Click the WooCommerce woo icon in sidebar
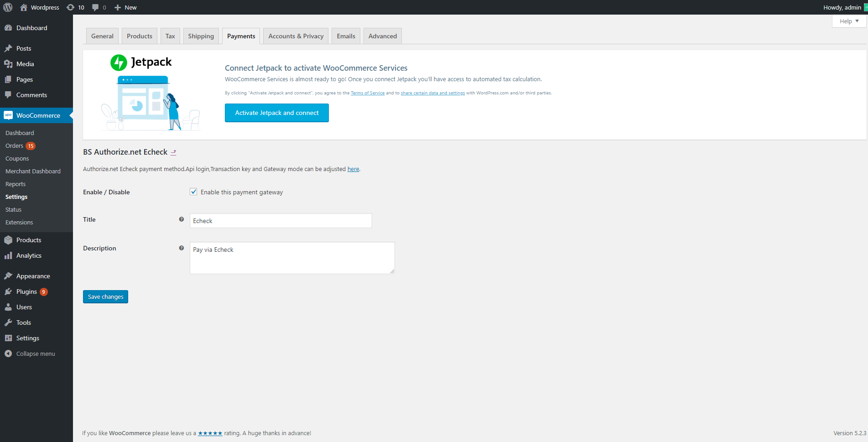The image size is (868, 442). click(8, 115)
